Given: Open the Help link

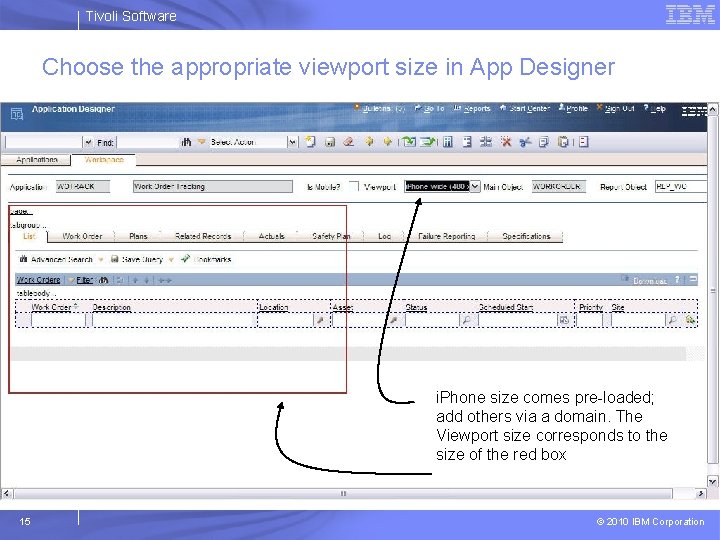Looking at the screenshot, I should pyautogui.click(x=654, y=109).
